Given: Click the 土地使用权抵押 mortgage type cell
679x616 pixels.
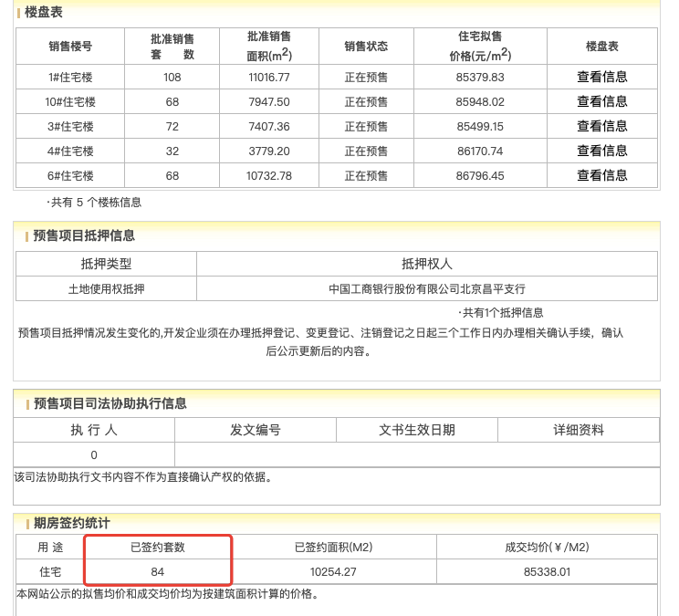Looking at the screenshot, I should coord(106,288).
